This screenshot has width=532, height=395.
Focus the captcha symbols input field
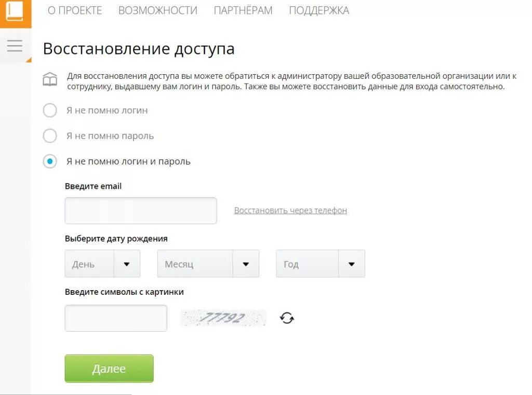click(116, 318)
